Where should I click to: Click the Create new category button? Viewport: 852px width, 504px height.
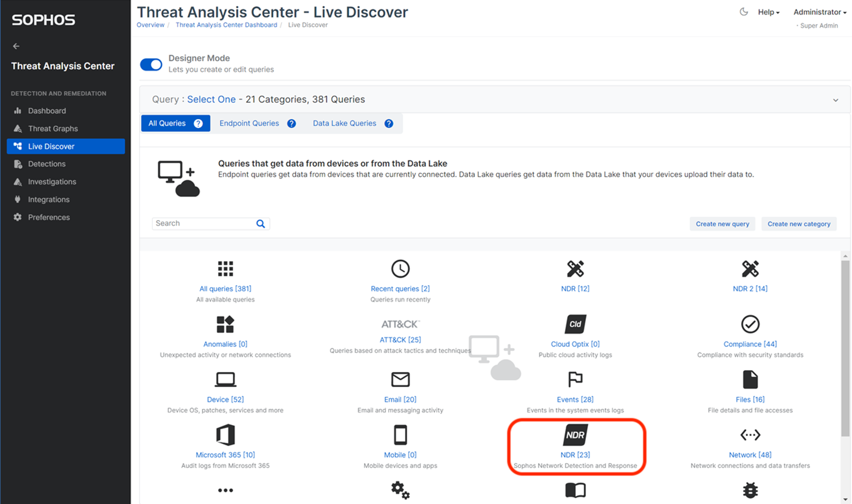pos(799,224)
